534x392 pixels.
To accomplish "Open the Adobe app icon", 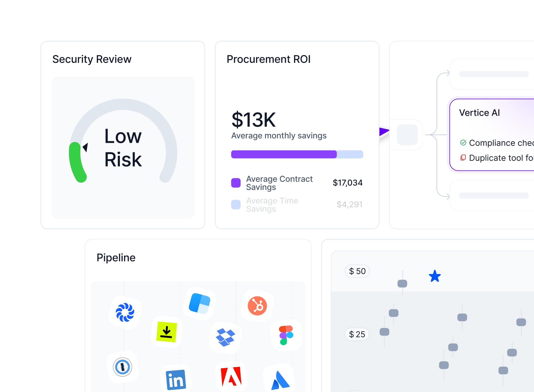I will click(x=231, y=377).
